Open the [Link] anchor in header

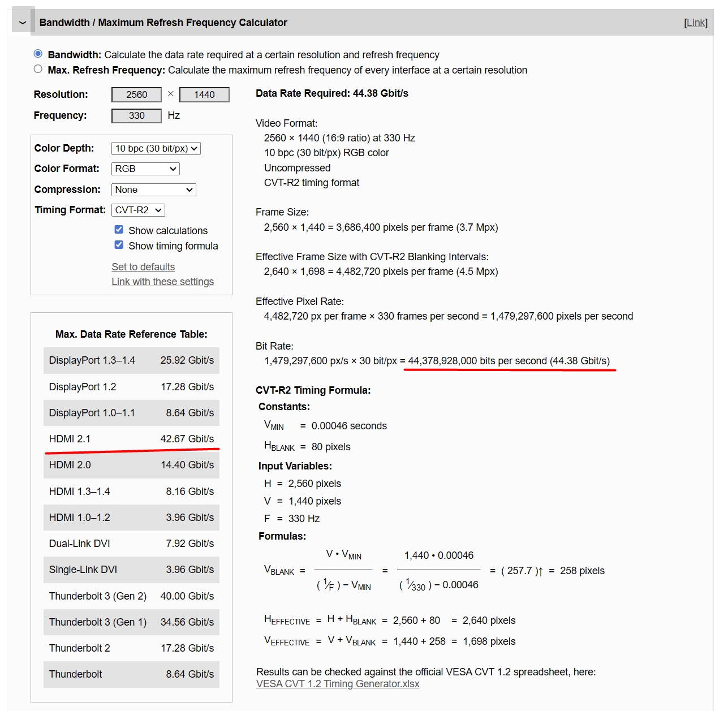[695, 23]
